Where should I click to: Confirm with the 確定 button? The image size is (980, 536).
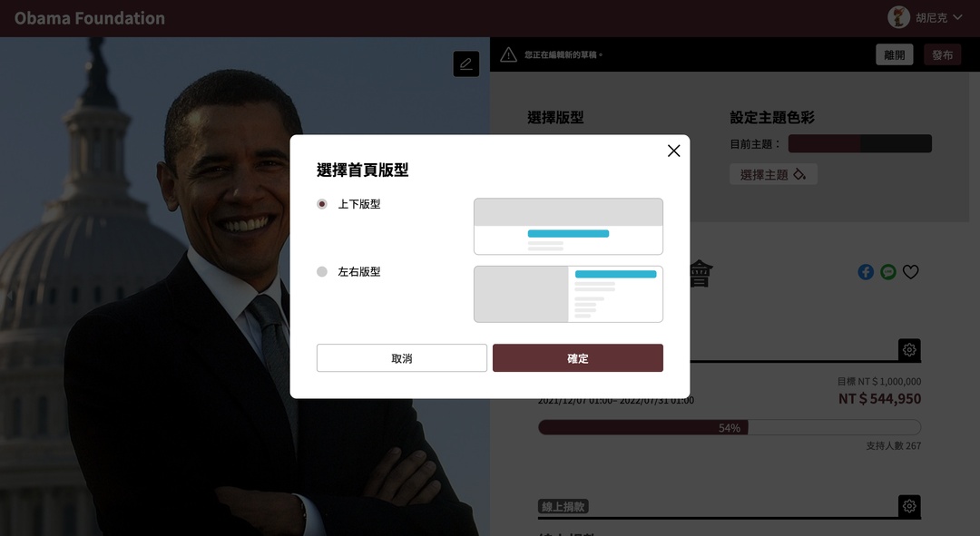(577, 358)
